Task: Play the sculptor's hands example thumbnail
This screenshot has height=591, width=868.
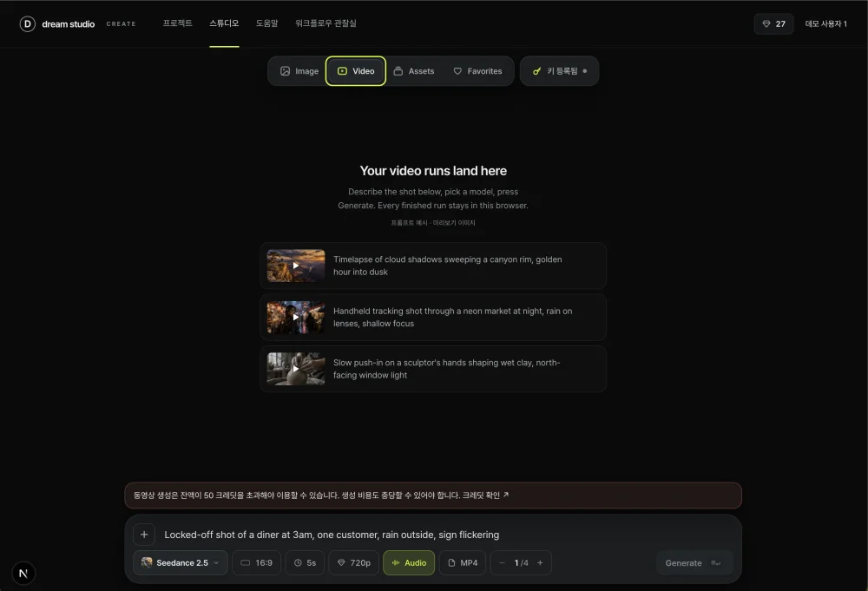Action: pos(296,369)
